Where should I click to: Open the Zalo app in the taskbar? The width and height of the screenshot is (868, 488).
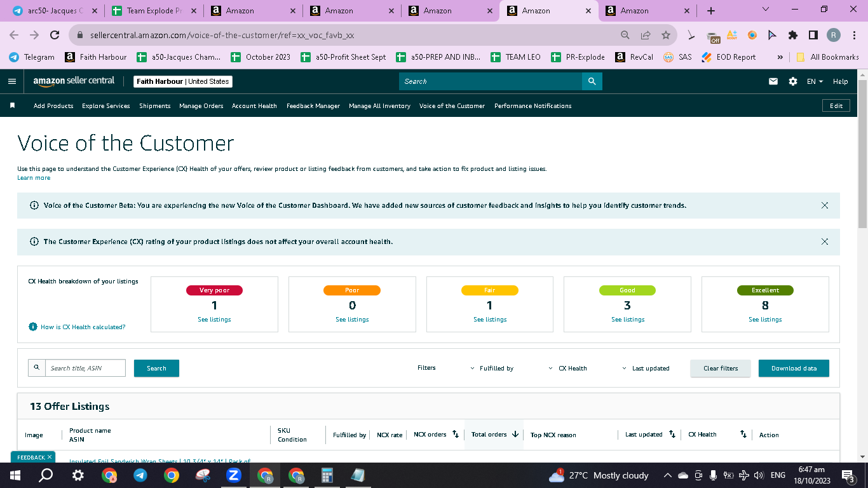tap(234, 475)
